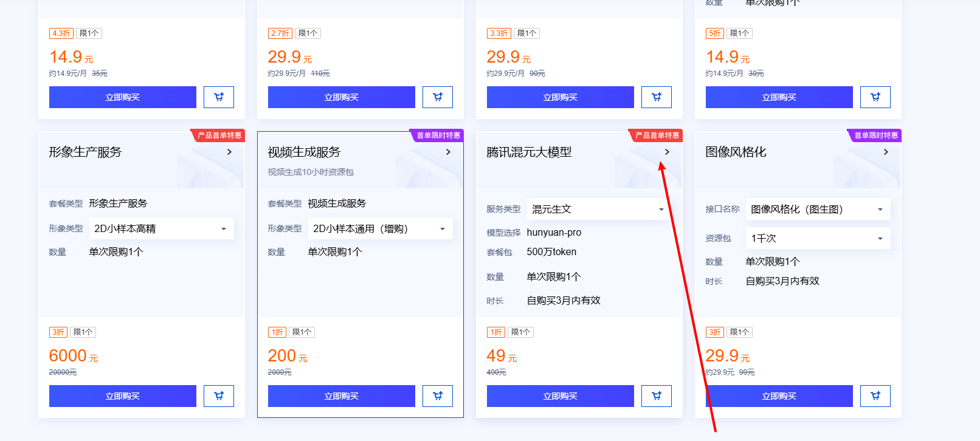Open 形象生产服务 details via chevron arrow
980x441 pixels.
pyautogui.click(x=229, y=152)
